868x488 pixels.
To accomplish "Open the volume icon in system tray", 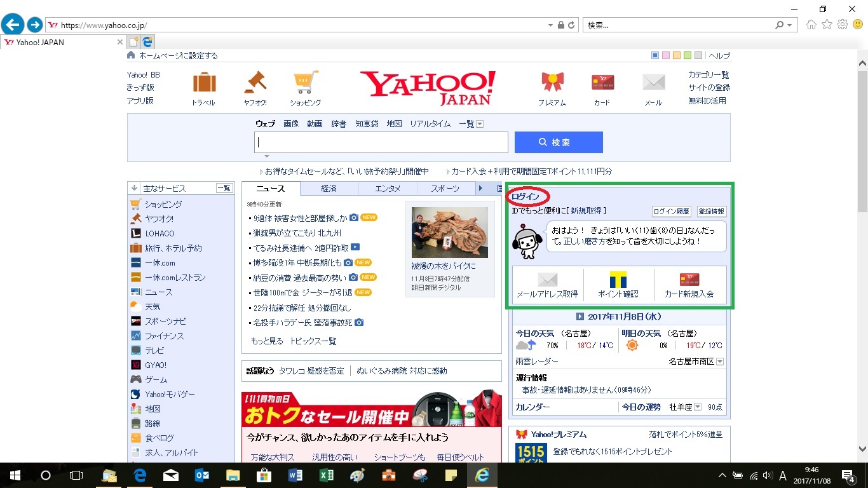I will pyautogui.click(x=768, y=475).
